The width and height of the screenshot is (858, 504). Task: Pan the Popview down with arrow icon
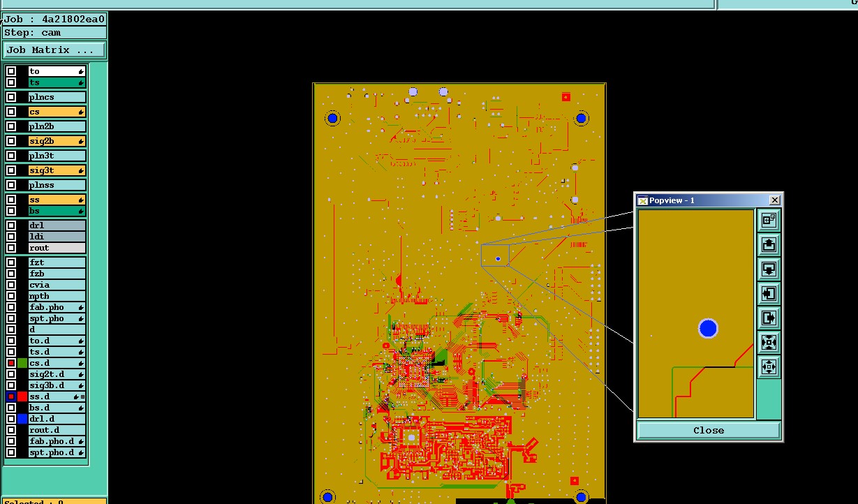[769, 269]
